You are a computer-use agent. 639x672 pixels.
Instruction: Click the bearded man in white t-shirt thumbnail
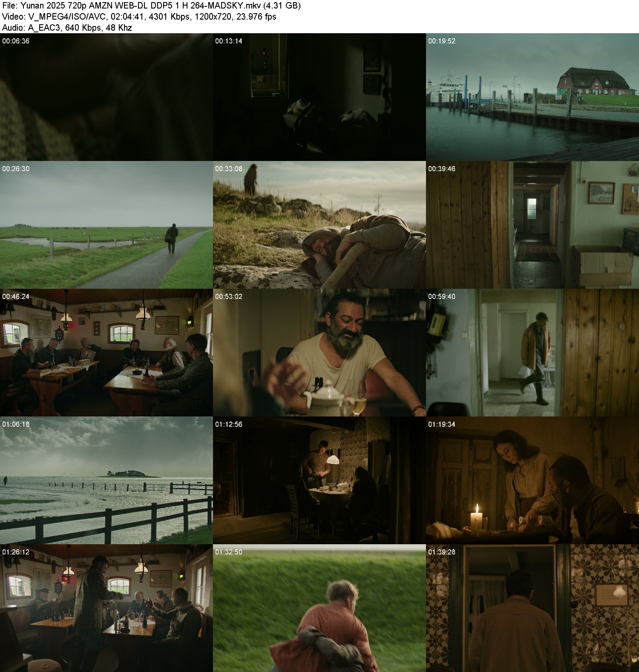click(319, 353)
